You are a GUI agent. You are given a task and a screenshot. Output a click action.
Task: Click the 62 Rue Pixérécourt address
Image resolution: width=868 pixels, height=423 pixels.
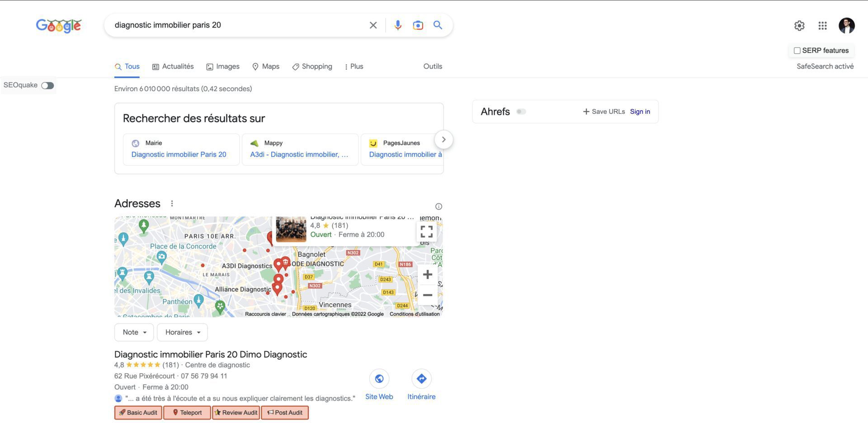pyautogui.click(x=145, y=376)
